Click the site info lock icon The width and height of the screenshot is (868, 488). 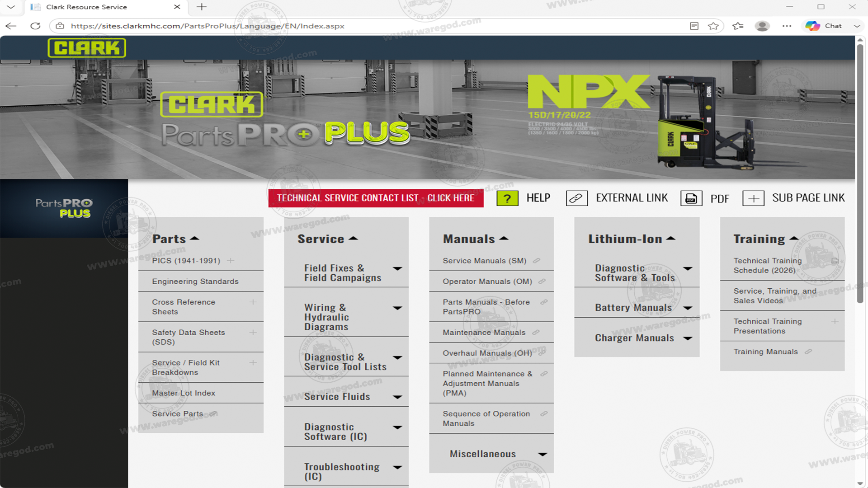60,26
